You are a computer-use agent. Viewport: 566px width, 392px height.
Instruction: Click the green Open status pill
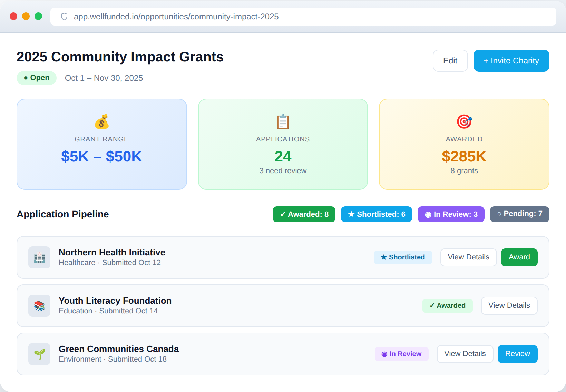(x=36, y=78)
